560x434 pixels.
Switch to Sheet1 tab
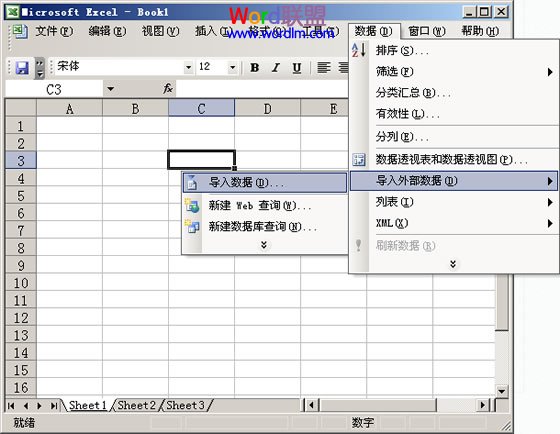point(88,405)
